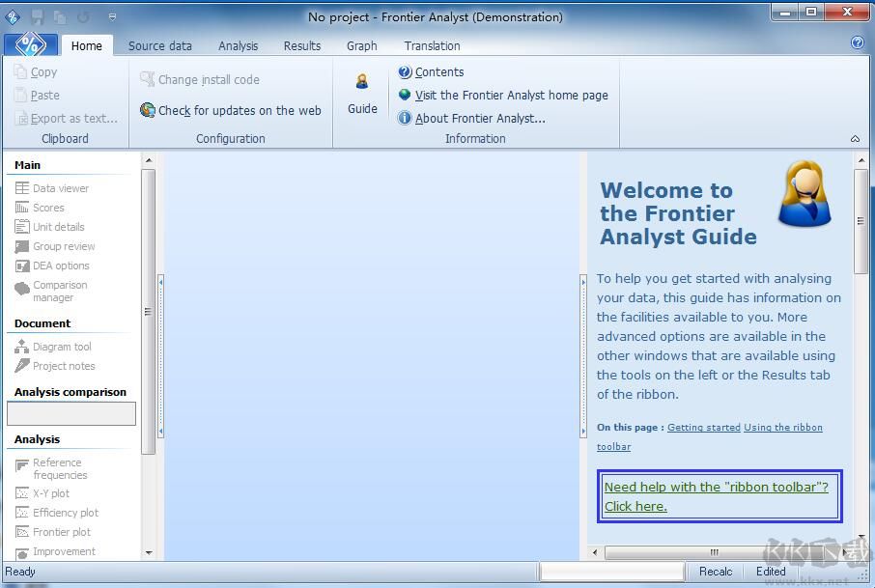The height and width of the screenshot is (588, 875).
Task: Collapse the ribbon with the chevron arrow
Action: [855, 139]
